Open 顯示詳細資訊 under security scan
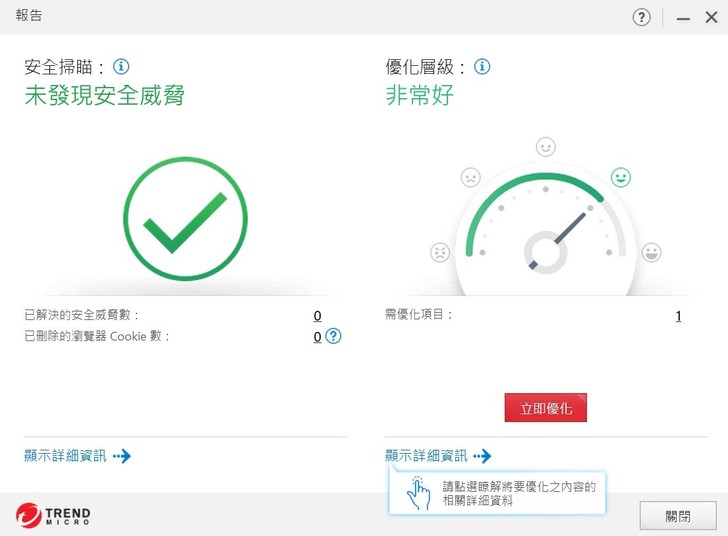The width and height of the screenshot is (728, 536). pyautogui.click(x=77, y=456)
